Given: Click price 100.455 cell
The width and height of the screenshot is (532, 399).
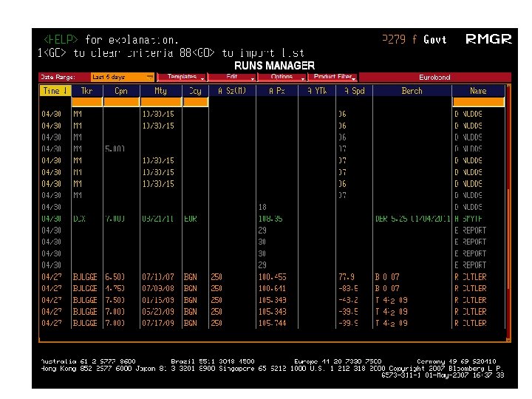Looking at the screenshot, I should coord(272,277).
